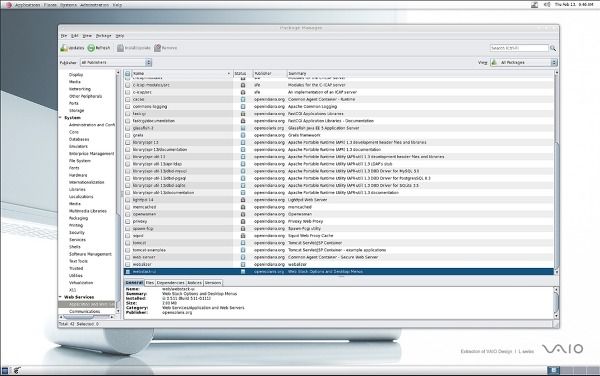Click the status icon for squid row

[x=243, y=236]
